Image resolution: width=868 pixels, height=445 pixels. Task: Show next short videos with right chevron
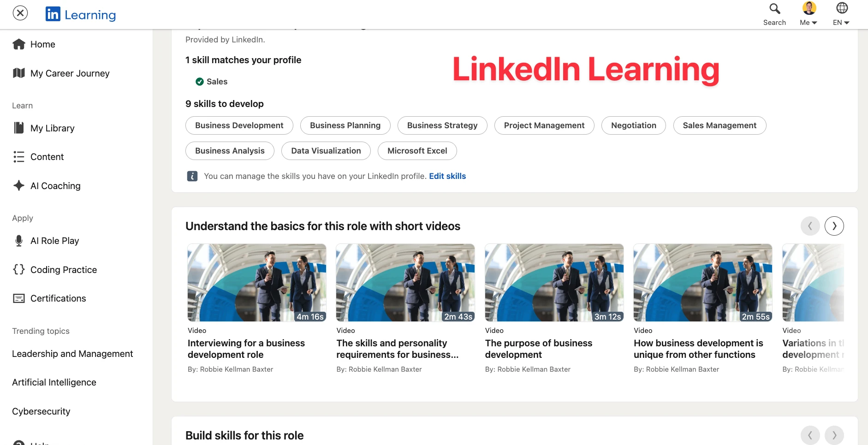point(834,226)
